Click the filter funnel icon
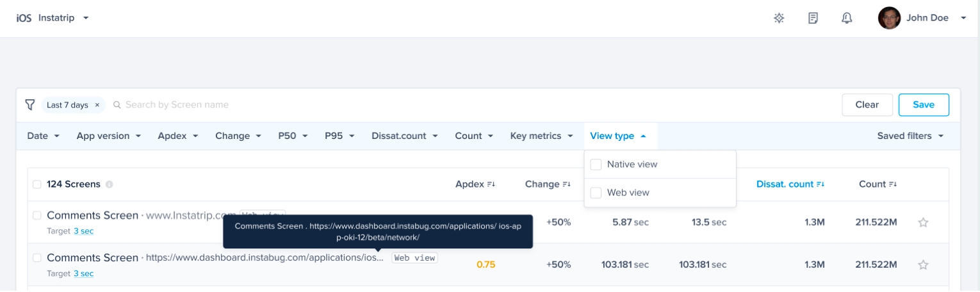 [x=29, y=104]
